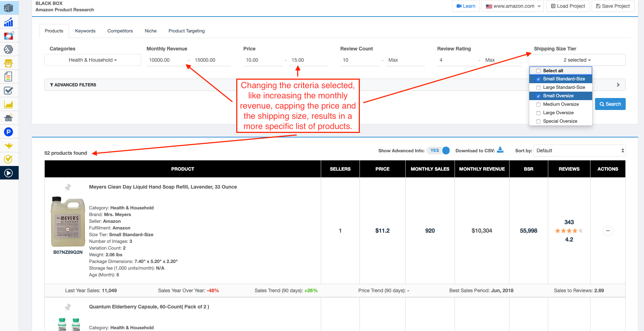The image size is (644, 331).
Task: Click the BSR column header
Action: pos(529,169)
